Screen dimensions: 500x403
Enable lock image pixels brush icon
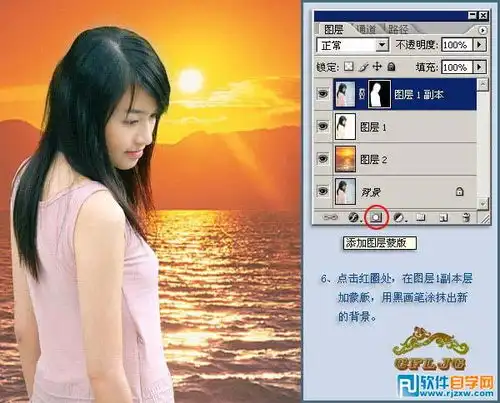point(363,67)
